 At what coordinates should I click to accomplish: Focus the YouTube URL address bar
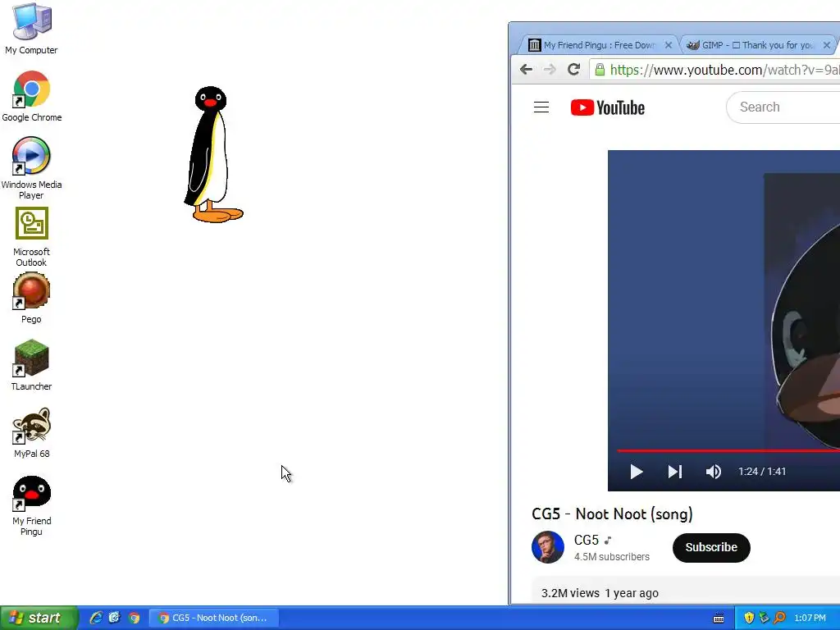click(x=714, y=70)
